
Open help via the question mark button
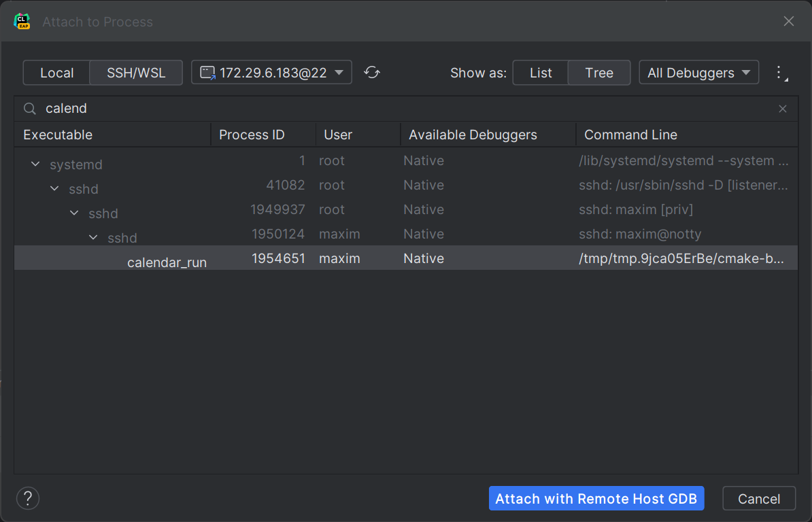pyautogui.click(x=28, y=498)
